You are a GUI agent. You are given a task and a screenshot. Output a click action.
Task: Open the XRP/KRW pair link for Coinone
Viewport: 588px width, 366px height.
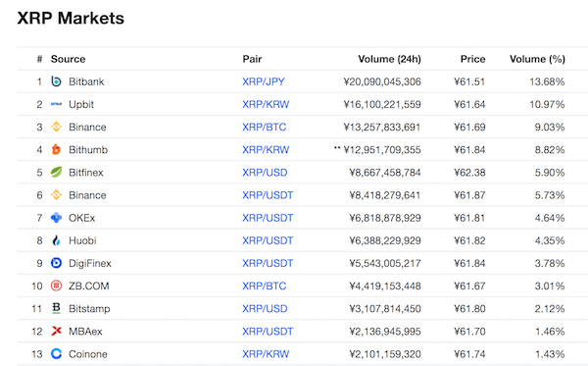[266, 354]
